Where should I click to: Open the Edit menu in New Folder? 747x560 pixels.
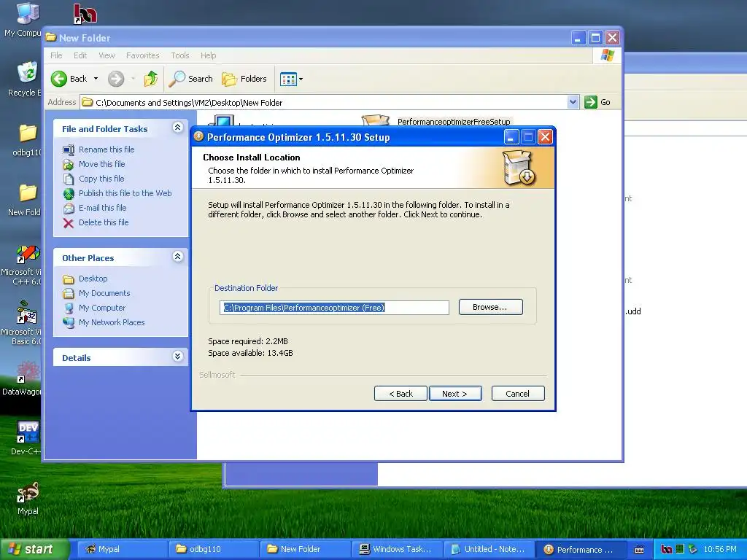80,55
